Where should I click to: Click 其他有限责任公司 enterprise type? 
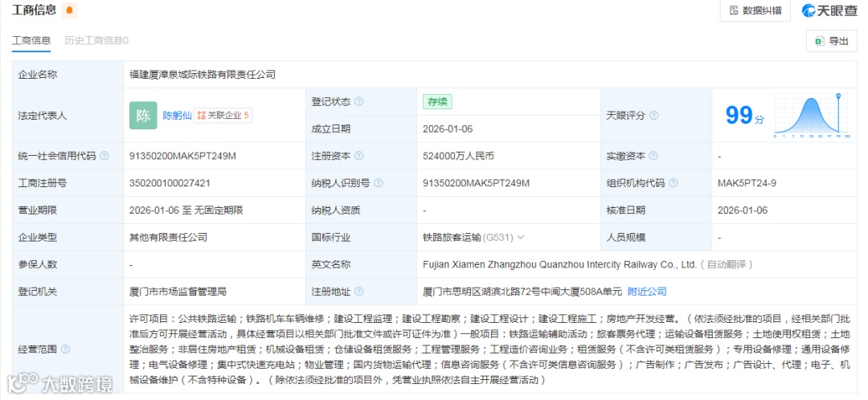(x=168, y=237)
